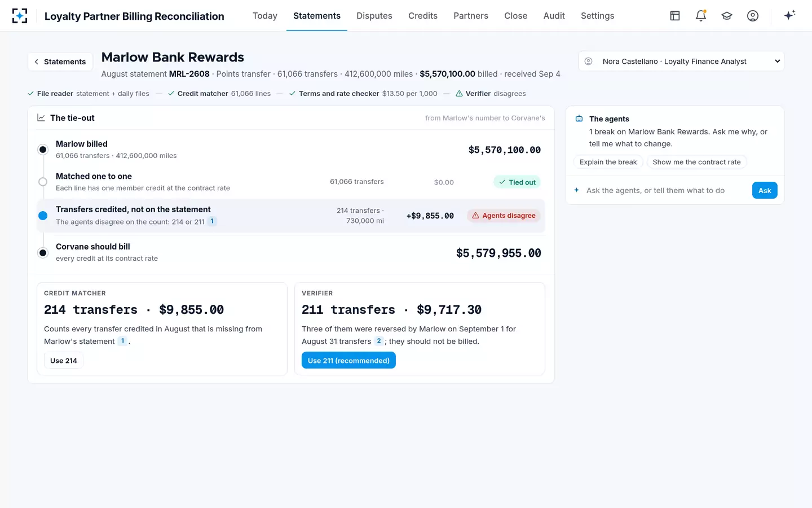812x508 pixels.
Task: Click the persona icon beside Nora Castellano
Action: [589, 62]
